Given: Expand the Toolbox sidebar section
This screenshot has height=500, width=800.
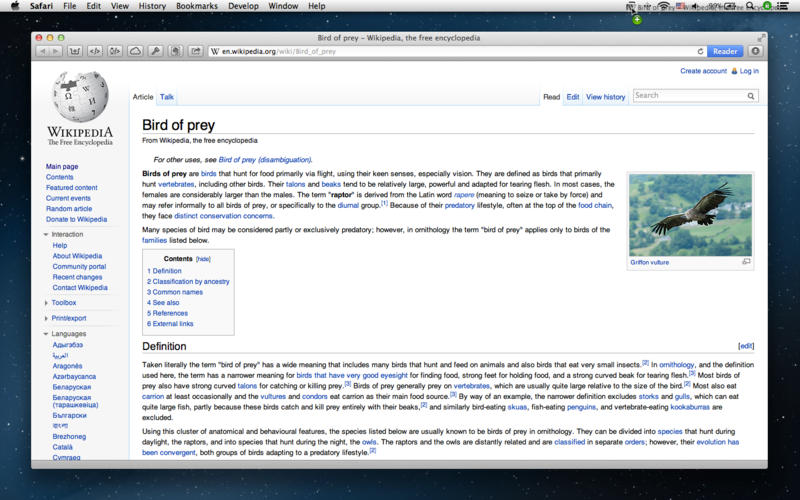Looking at the screenshot, I should pos(46,303).
